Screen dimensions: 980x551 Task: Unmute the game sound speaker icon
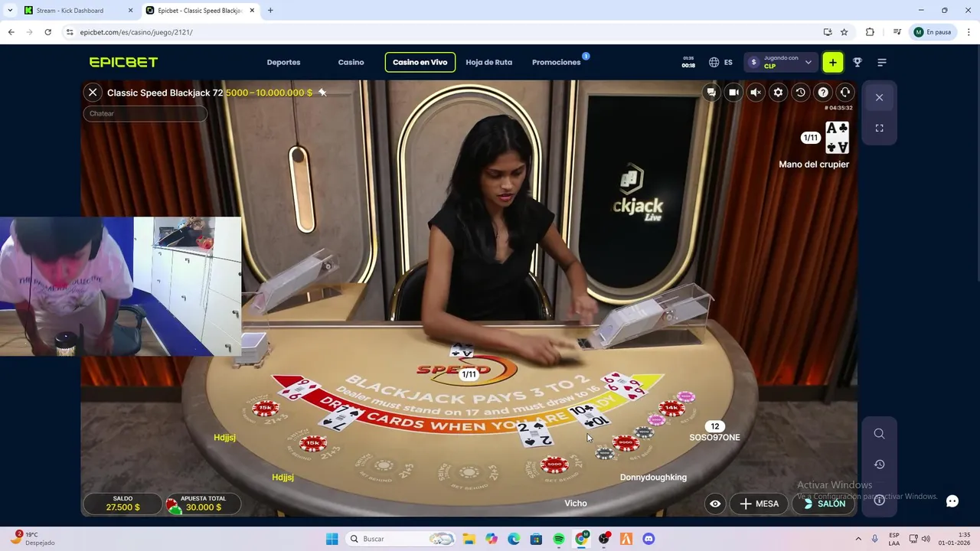pos(756,93)
